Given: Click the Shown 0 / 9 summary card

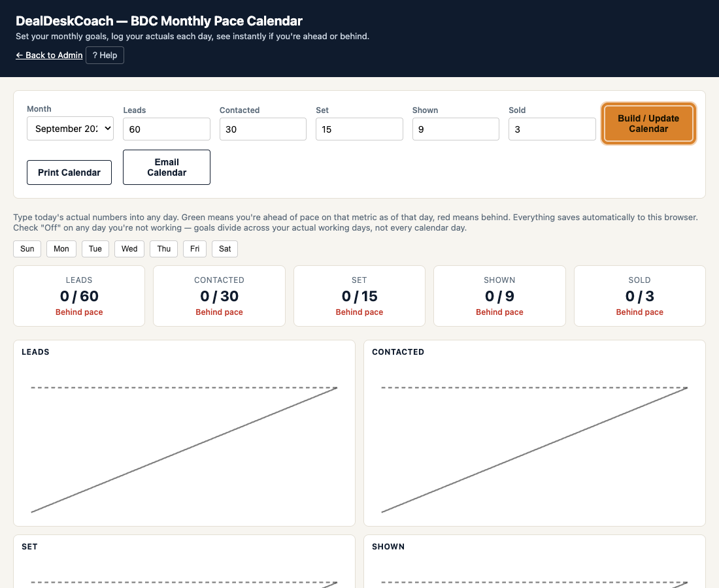Looking at the screenshot, I should (499, 296).
